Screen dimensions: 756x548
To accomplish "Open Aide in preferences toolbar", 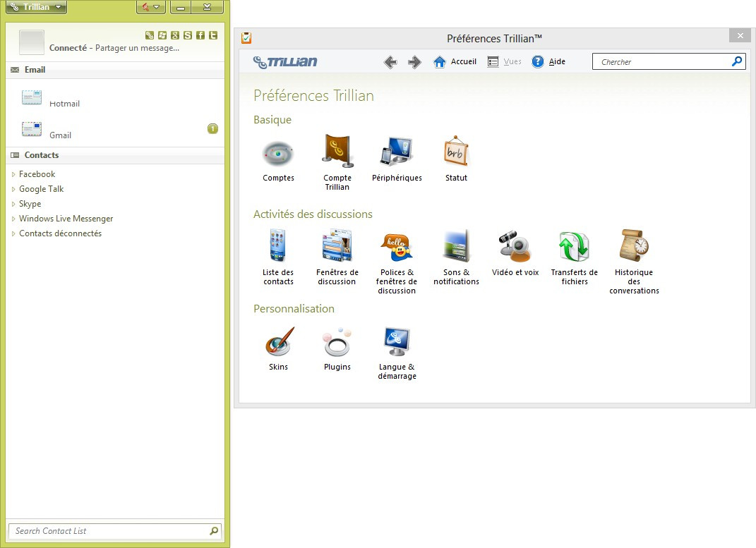I will coord(548,61).
